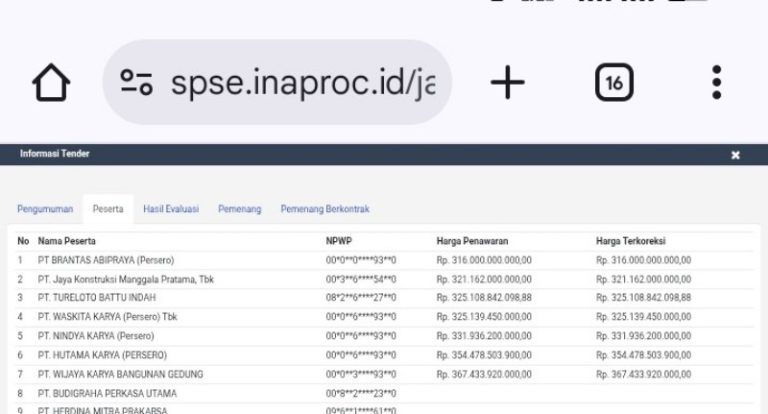Click Harga Terkoreksi Rp. 367.433.920.000,00
The height and width of the screenshot is (414, 768).
click(644, 374)
